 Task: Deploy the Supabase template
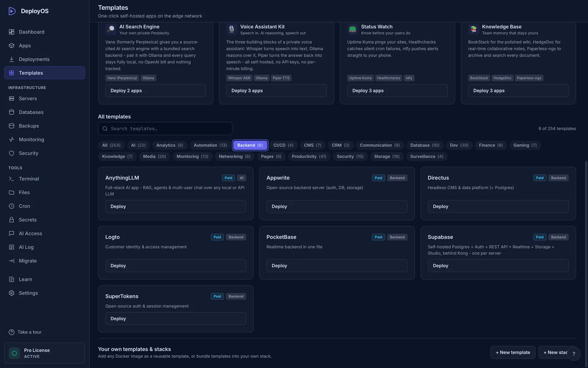498,266
